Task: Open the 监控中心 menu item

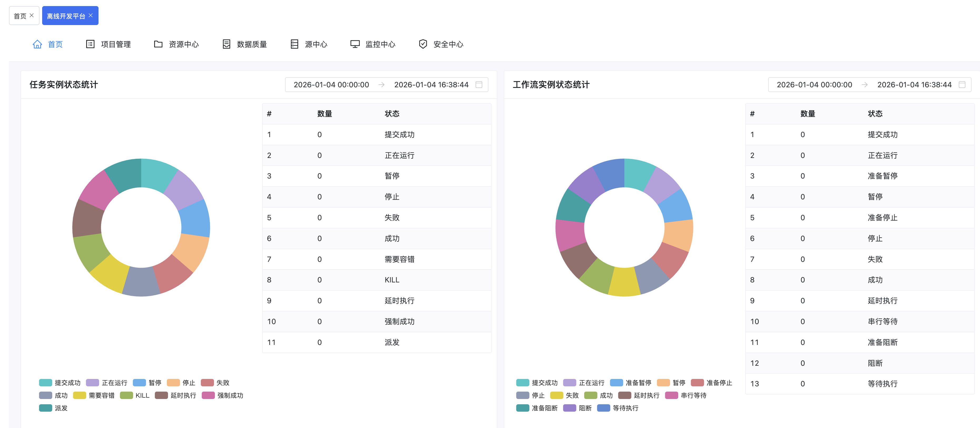Action: pyautogui.click(x=380, y=44)
